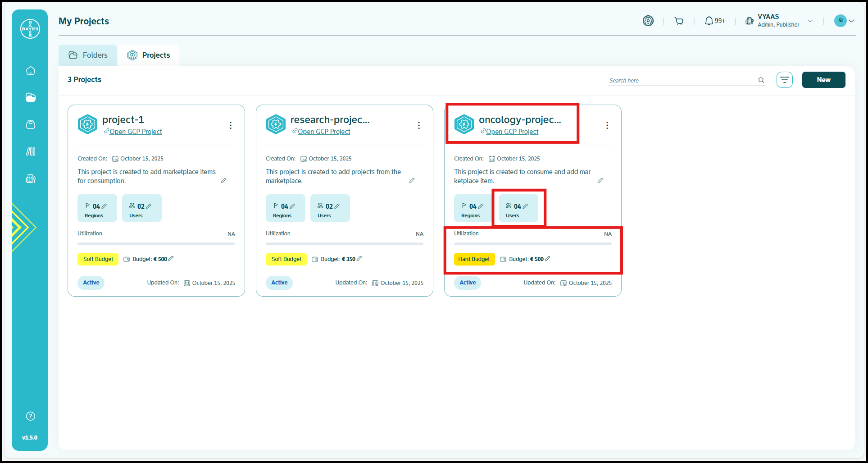Image resolution: width=868 pixels, height=463 pixels.
Task: Click the help question mark icon
Action: [x=31, y=416]
